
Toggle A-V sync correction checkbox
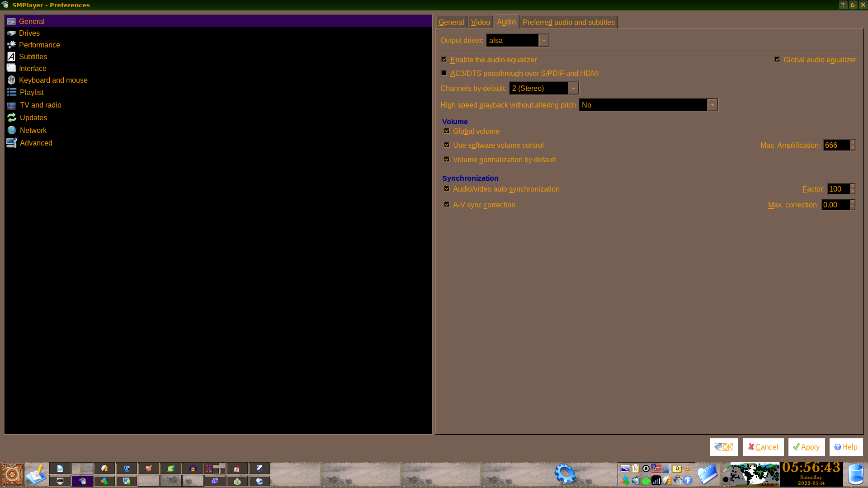coord(447,204)
